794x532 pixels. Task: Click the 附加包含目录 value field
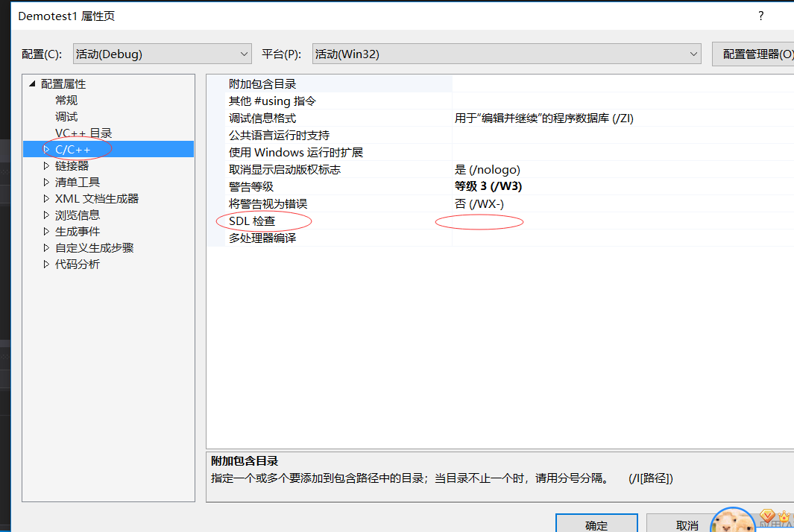tap(623, 84)
